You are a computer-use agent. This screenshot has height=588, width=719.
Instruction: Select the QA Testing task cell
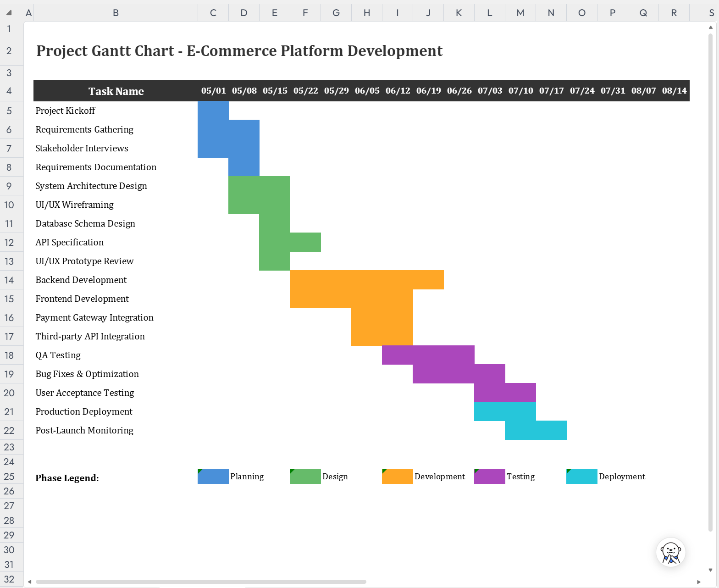pos(116,355)
